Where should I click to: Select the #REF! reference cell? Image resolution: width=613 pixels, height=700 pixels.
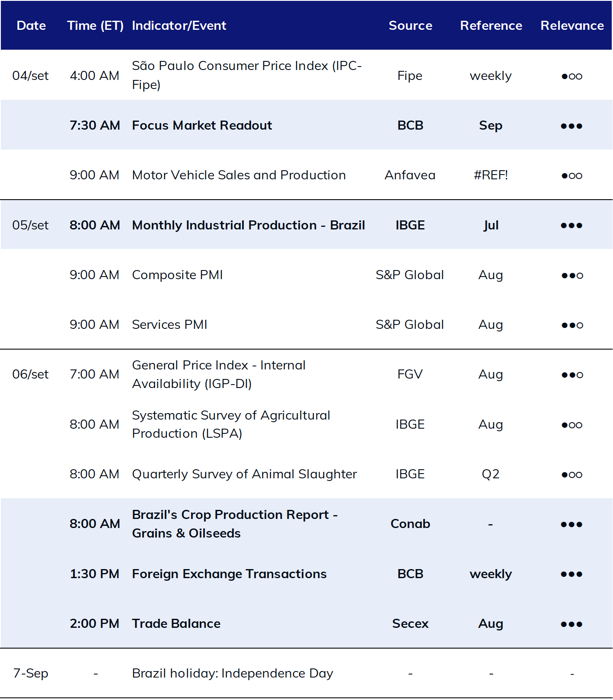pos(491,175)
